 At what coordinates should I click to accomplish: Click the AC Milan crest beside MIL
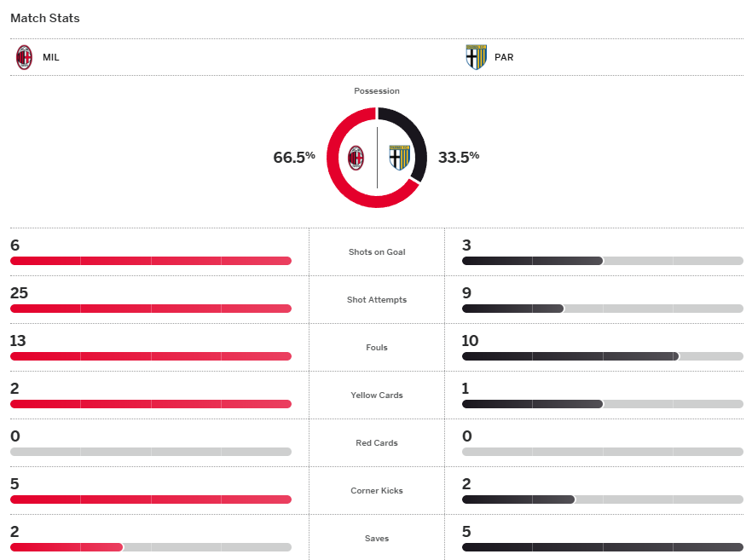coord(25,58)
